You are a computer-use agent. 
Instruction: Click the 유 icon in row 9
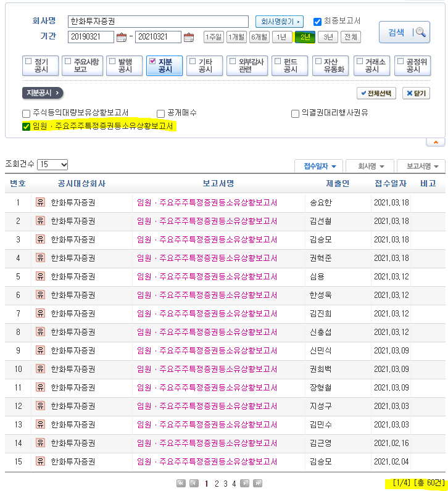(x=40, y=350)
